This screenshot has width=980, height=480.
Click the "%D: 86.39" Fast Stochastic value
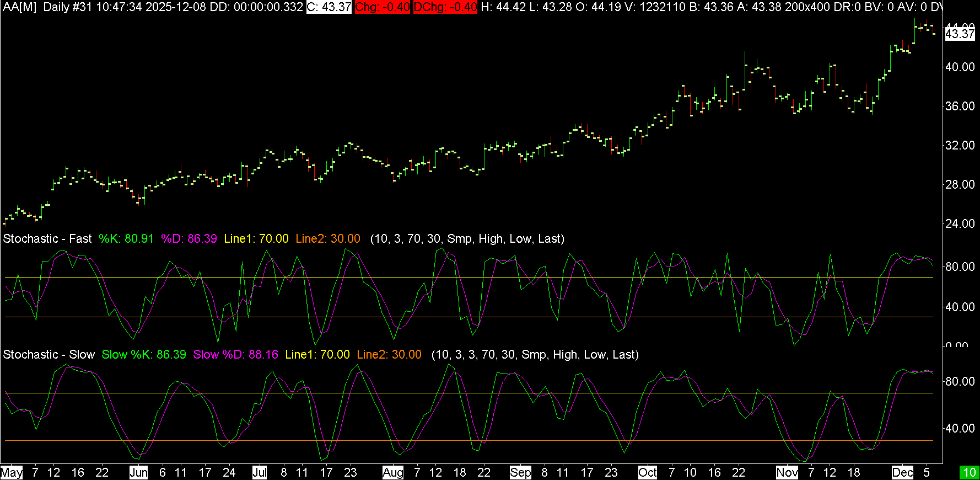[x=189, y=239]
